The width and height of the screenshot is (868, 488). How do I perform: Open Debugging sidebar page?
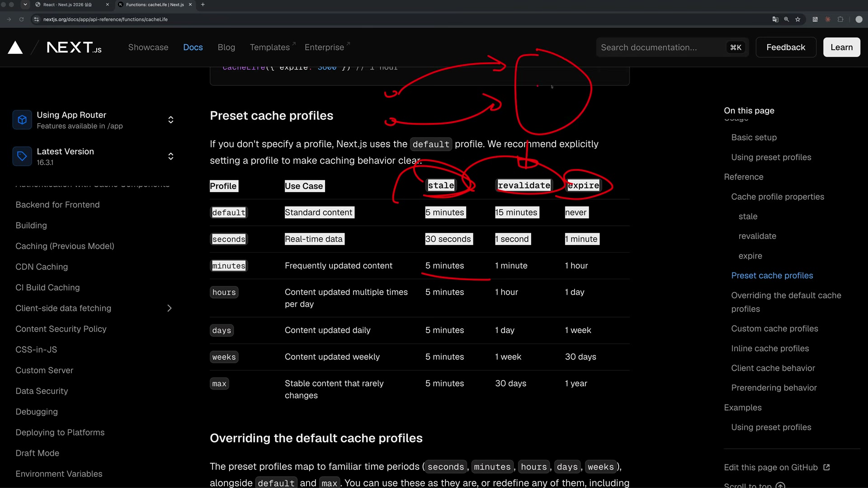(37, 412)
